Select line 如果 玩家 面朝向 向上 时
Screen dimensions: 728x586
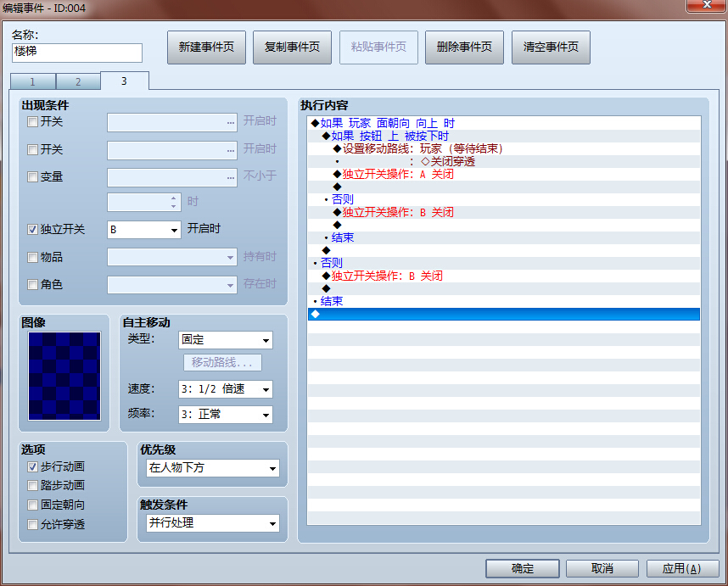tap(504, 123)
